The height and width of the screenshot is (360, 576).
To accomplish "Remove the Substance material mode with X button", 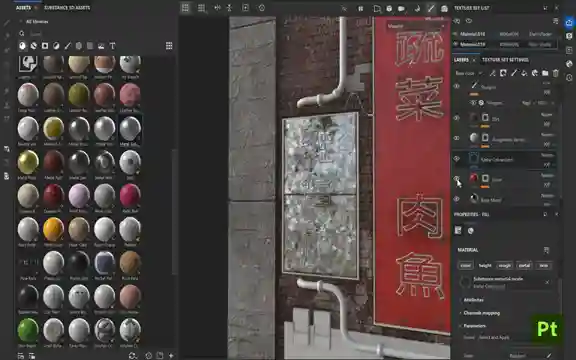I will point(547,282).
